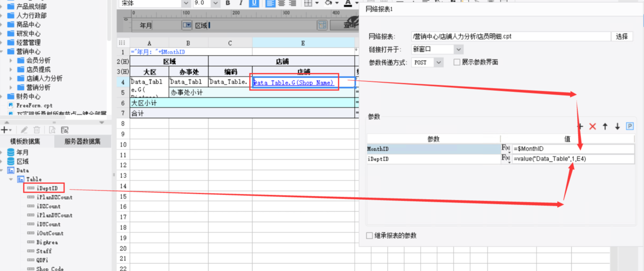Apply background fill bucket tool

tap(329, 3)
